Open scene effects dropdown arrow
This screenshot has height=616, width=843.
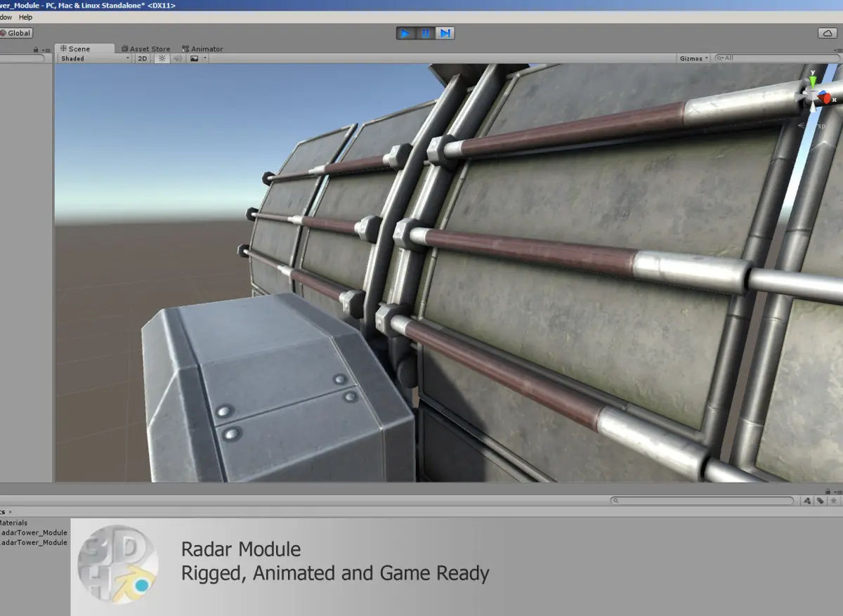pos(204,58)
